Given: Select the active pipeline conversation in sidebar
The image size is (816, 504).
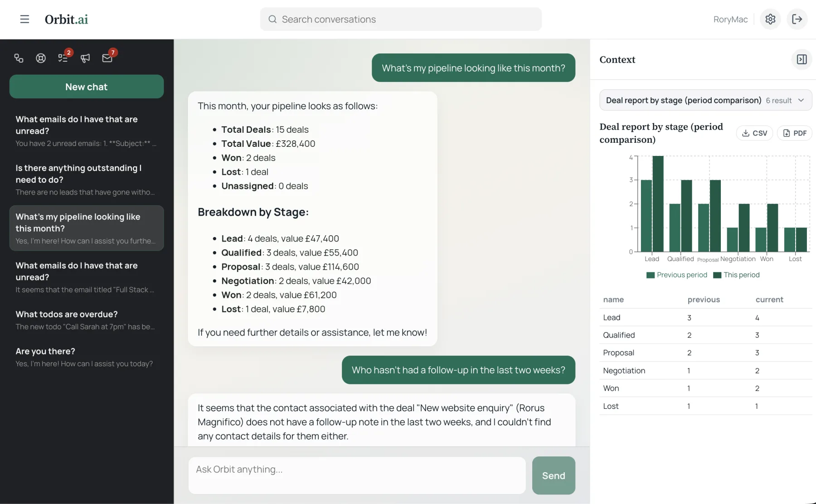Looking at the screenshot, I should point(87,228).
